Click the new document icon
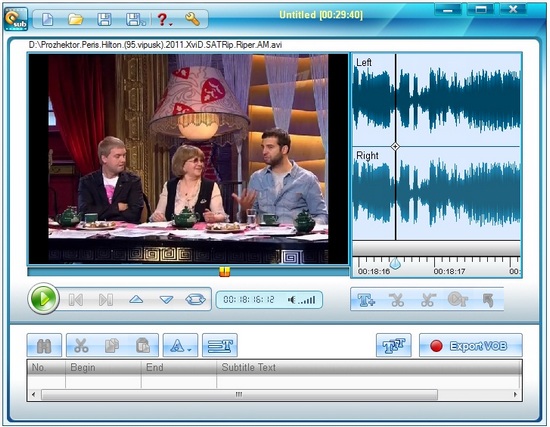This screenshot has width=550, height=427. [x=47, y=19]
